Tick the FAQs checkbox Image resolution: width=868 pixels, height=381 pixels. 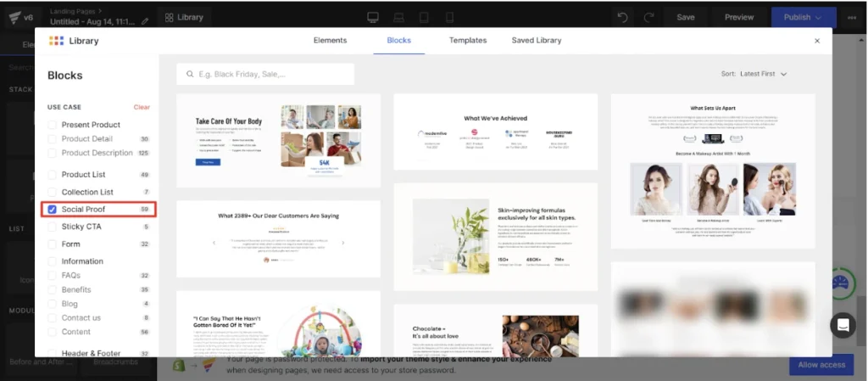[x=52, y=275]
